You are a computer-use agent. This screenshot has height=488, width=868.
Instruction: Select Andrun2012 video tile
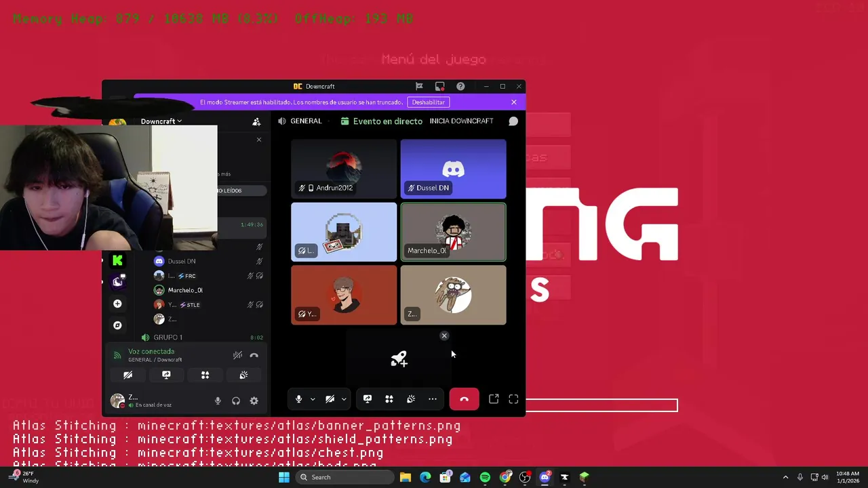(344, 169)
